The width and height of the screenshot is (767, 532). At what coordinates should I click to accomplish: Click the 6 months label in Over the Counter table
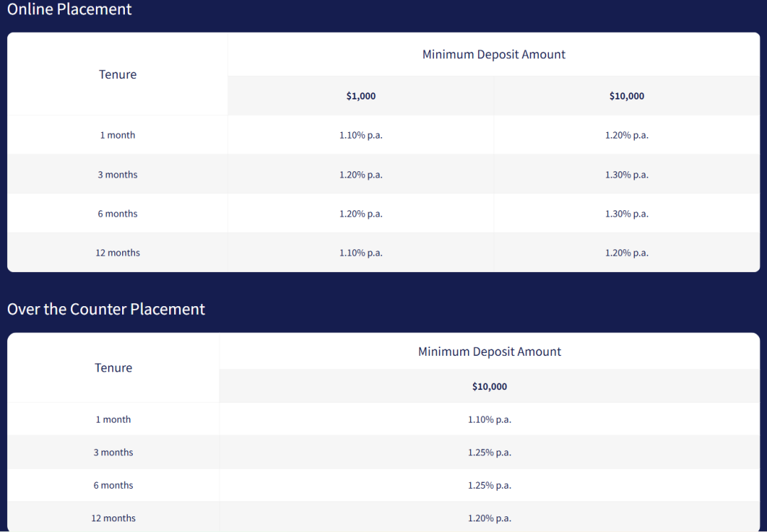pyautogui.click(x=114, y=485)
